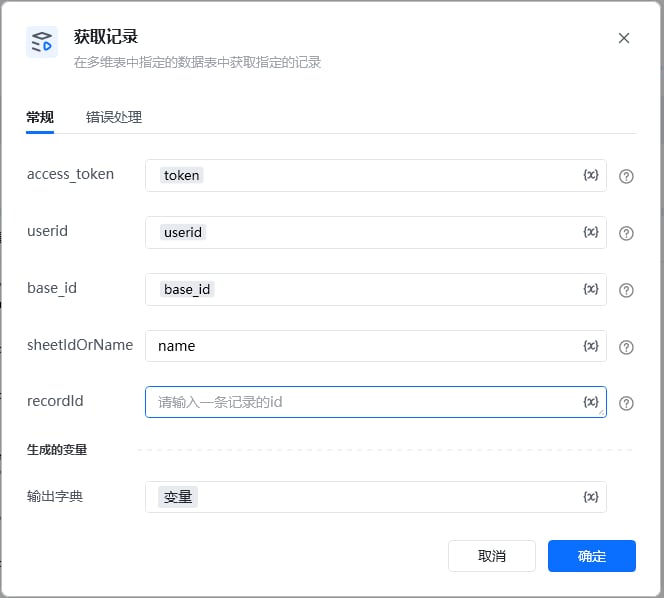Click the sheetIdOrName input containing name
Image resolution: width=664 pixels, height=598 pixels.
click(376, 346)
